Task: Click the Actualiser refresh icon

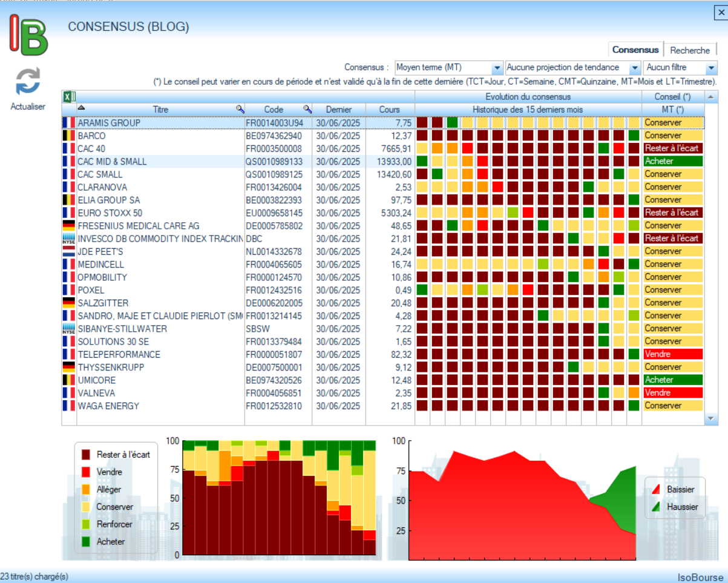Action: coord(28,81)
